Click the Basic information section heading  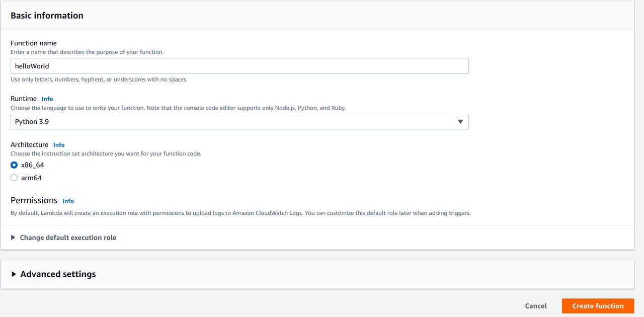(x=47, y=16)
